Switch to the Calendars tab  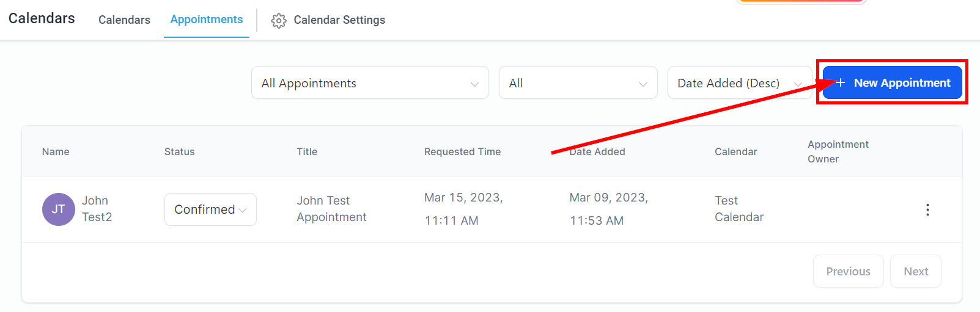[124, 20]
